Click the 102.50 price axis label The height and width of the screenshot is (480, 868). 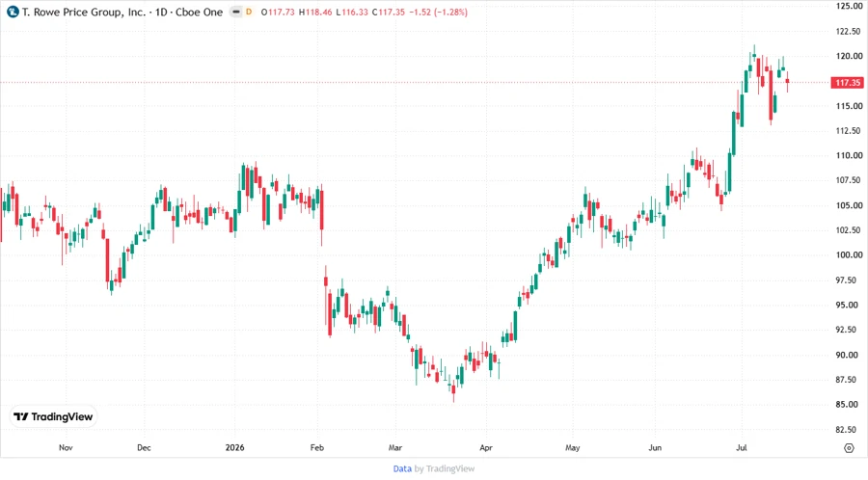(849, 230)
